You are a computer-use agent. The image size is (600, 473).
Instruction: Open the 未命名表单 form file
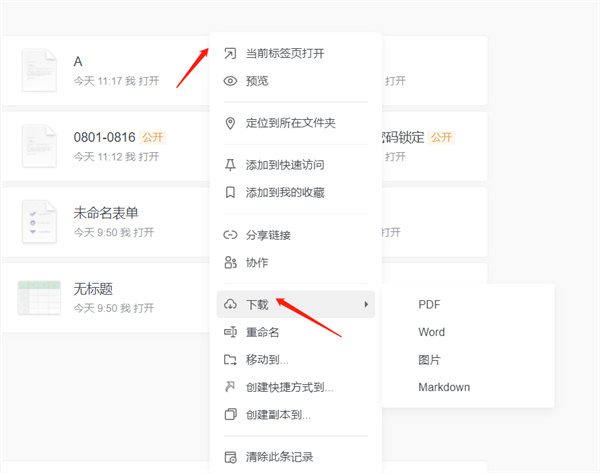105,212
